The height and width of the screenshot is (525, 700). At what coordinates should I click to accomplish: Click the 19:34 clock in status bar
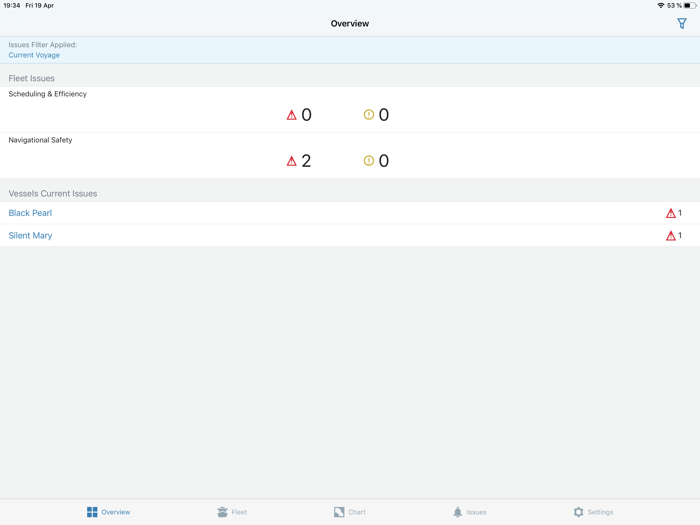point(12,5)
